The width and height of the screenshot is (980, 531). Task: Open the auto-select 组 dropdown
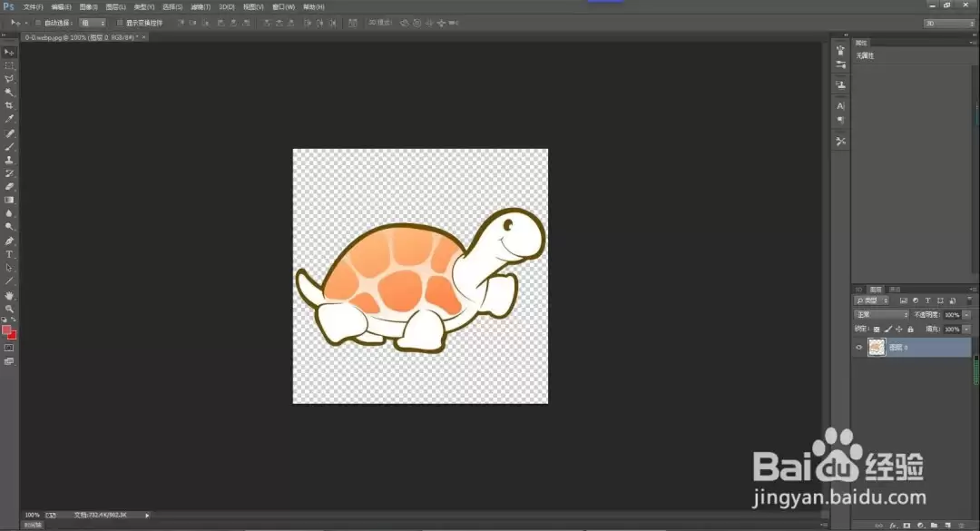click(93, 23)
